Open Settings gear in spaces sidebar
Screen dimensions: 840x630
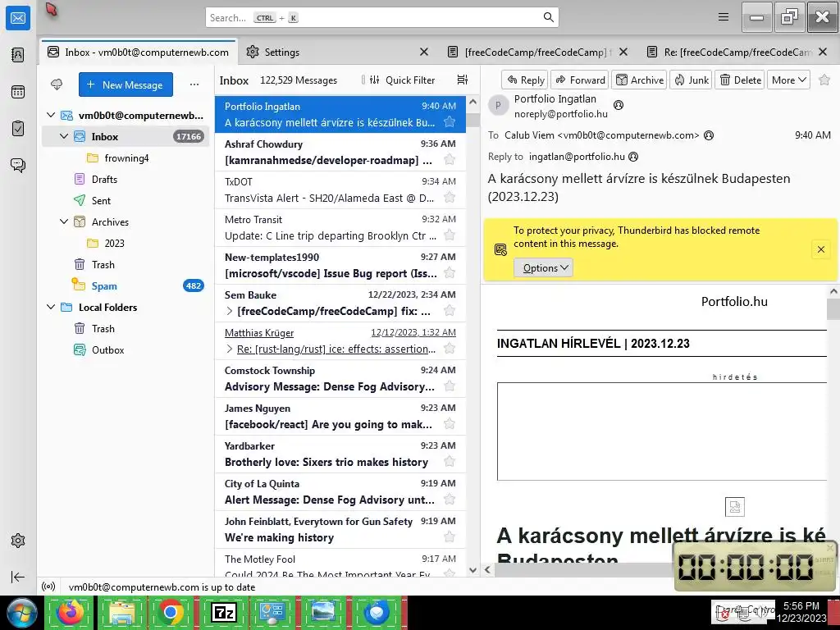click(18, 541)
